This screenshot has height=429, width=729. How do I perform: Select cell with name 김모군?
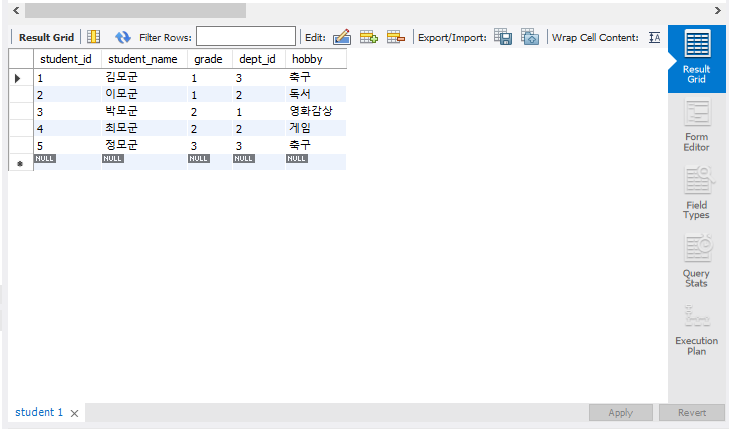144,77
